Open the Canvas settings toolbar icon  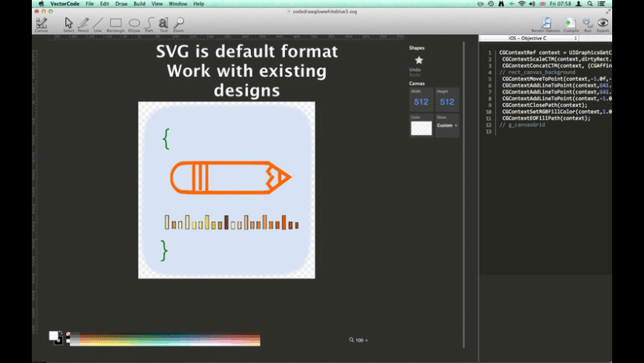click(x=41, y=24)
